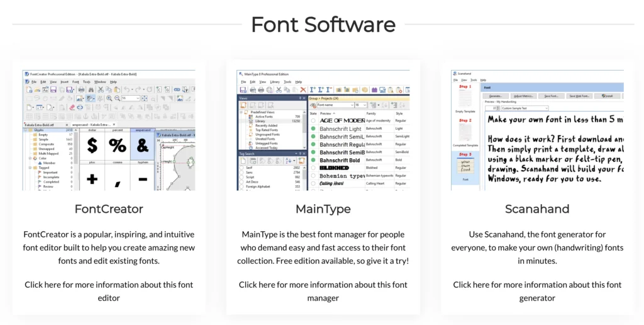Follow the link for more information about font generator
Screen dimensions: 644x325
click(537, 291)
